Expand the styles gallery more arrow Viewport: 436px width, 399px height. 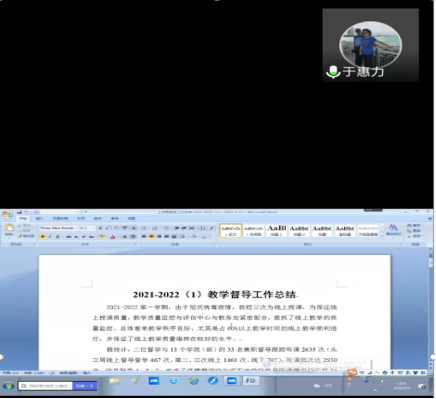point(382,235)
